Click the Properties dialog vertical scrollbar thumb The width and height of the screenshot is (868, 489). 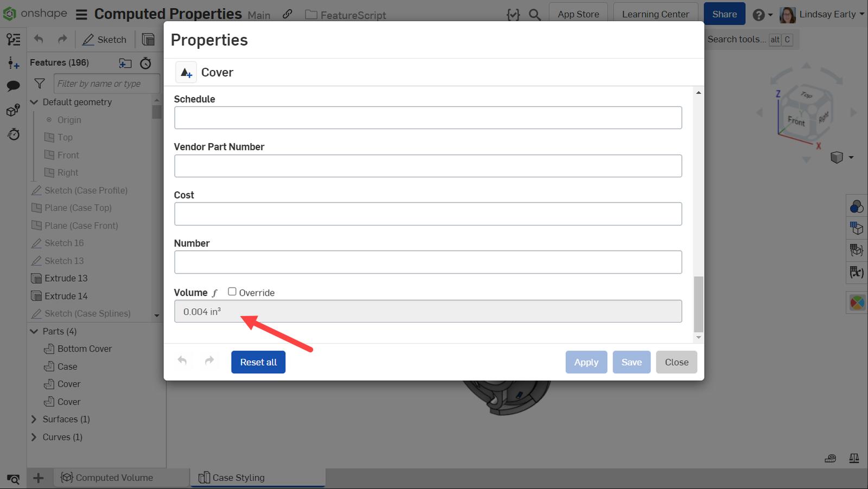pyautogui.click(x=698, y=304)
